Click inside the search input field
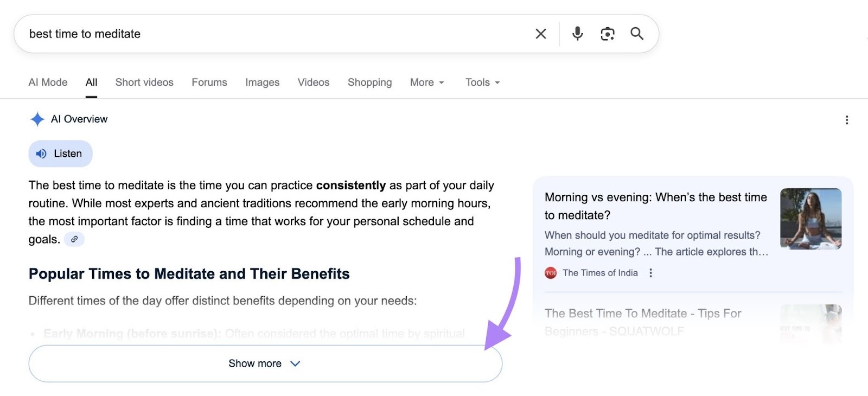 217,33
